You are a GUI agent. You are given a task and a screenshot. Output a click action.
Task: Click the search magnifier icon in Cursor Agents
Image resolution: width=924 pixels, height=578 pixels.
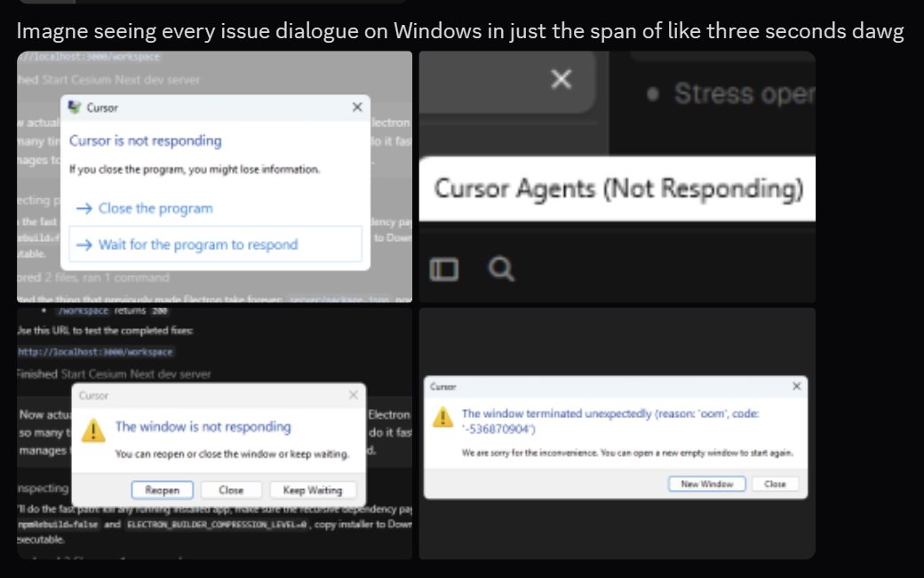pyautogui.click(x=501, y=269)
